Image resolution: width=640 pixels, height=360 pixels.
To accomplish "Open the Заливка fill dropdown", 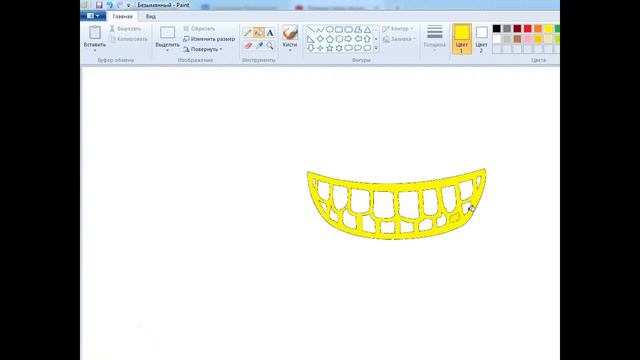I will point(399,39).
